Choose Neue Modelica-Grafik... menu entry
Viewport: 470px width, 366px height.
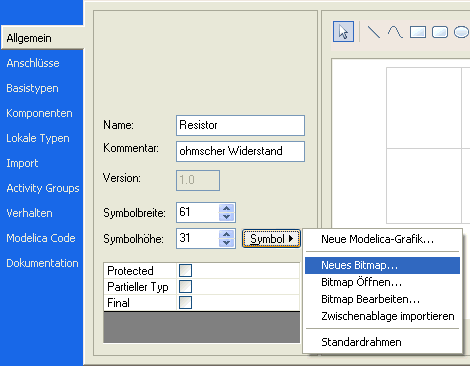click(382, 239)
